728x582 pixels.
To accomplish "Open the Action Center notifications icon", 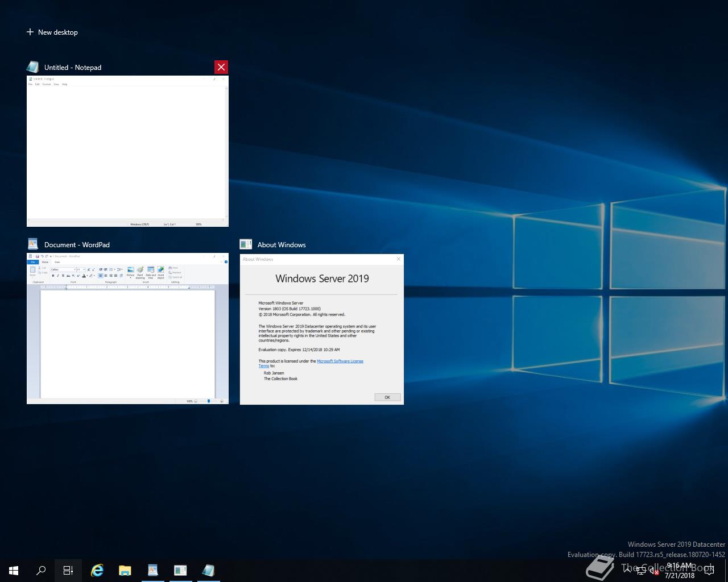I will coord(709,571).
